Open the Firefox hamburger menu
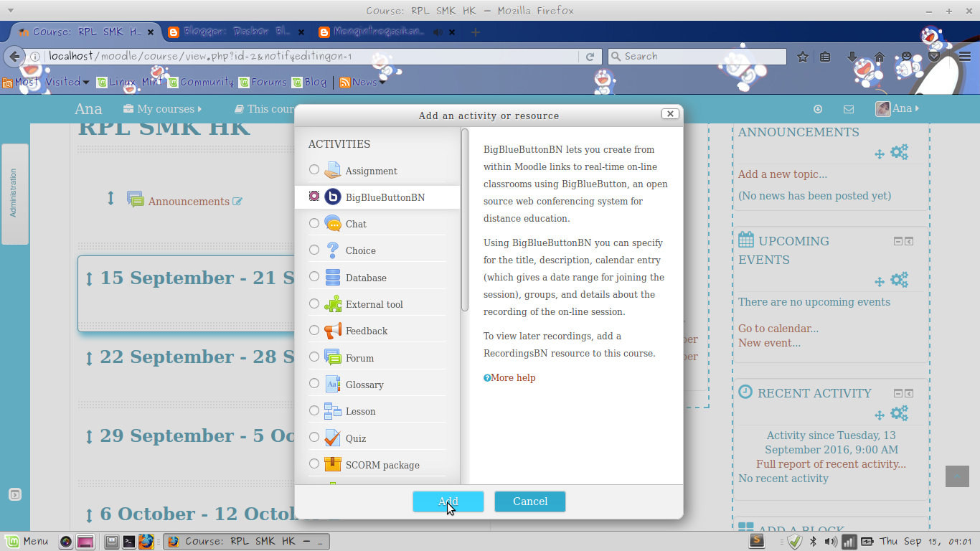 [966, 57]
